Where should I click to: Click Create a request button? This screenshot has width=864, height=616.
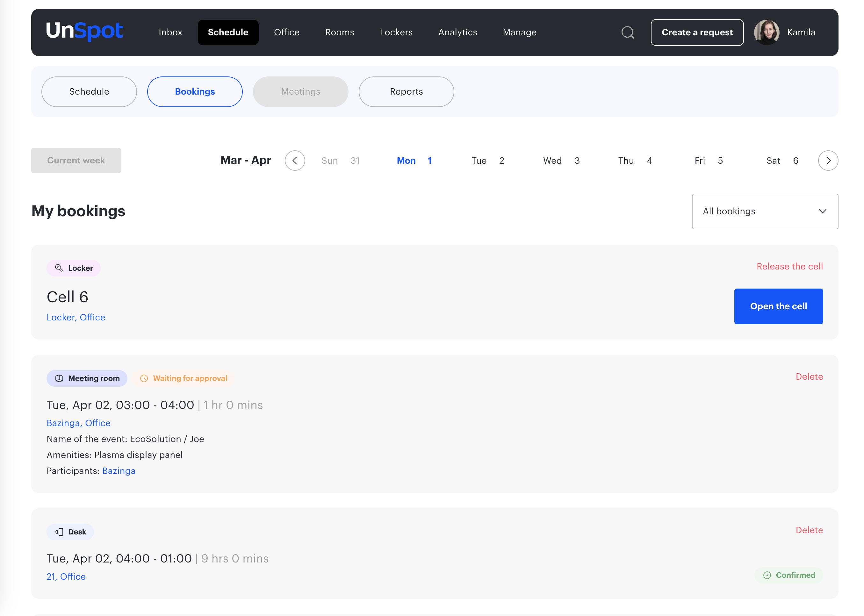click(x=697, y=32)
